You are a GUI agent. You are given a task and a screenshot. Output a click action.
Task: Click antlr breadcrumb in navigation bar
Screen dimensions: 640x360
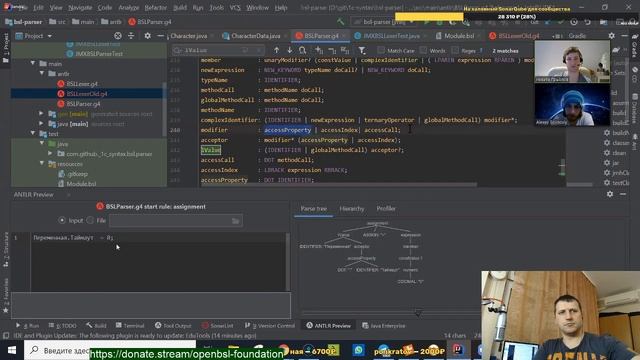tap(111, 22)
